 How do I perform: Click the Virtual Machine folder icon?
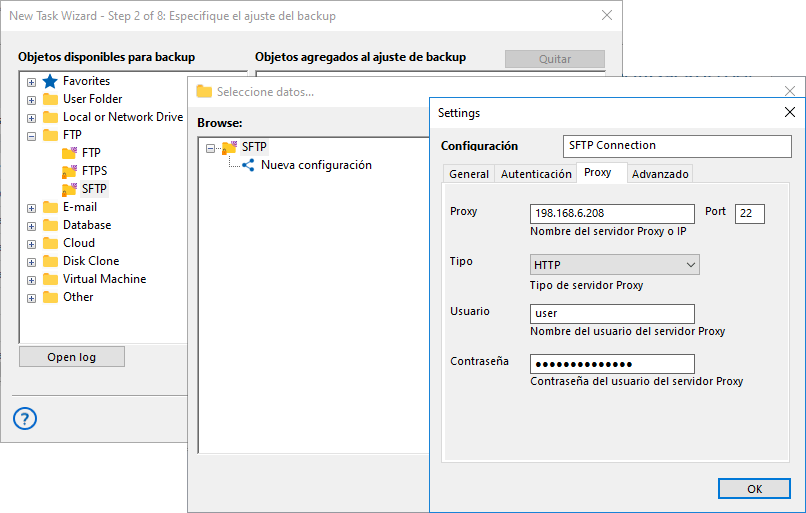point(50,279)
